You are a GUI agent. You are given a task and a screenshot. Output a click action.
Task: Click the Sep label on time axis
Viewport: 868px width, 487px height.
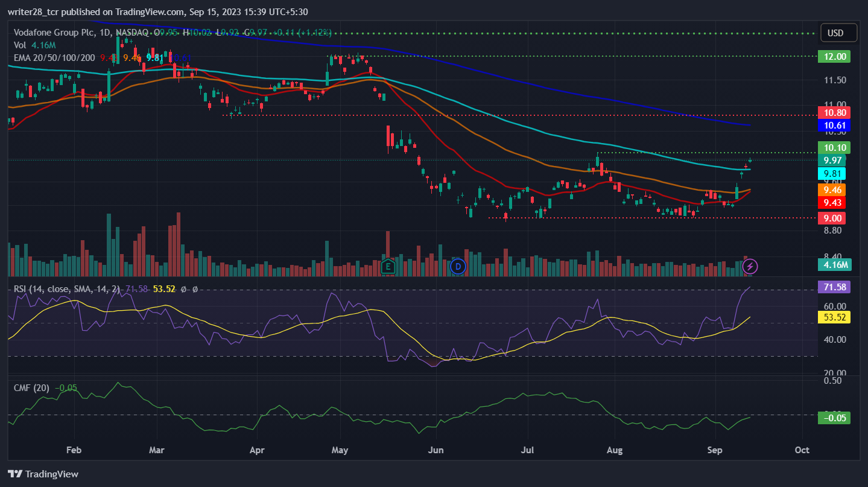pyautogui.click(x=715, y=450)
